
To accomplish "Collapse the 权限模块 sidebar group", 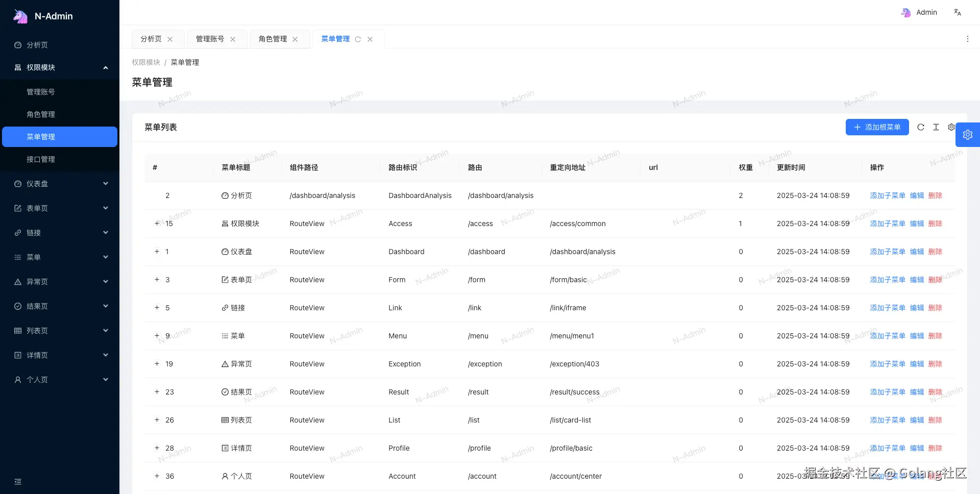I will 106,67.
